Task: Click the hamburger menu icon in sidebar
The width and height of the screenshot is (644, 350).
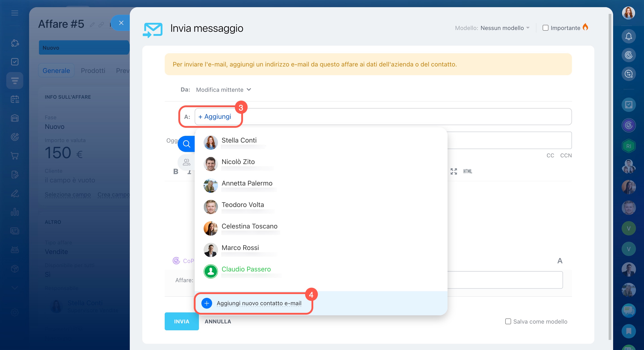Action: click(15, 13)
